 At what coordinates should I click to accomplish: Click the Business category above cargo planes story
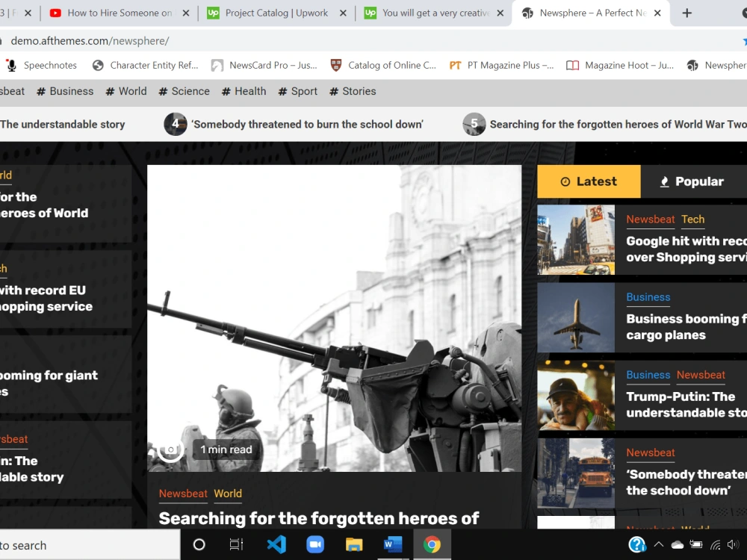point(648,296)
